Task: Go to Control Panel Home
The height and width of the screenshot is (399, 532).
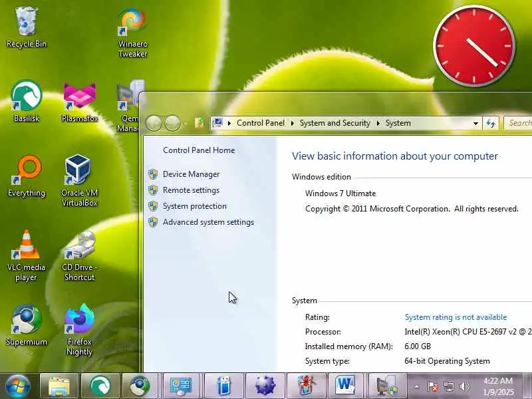Action: (199, 150)
